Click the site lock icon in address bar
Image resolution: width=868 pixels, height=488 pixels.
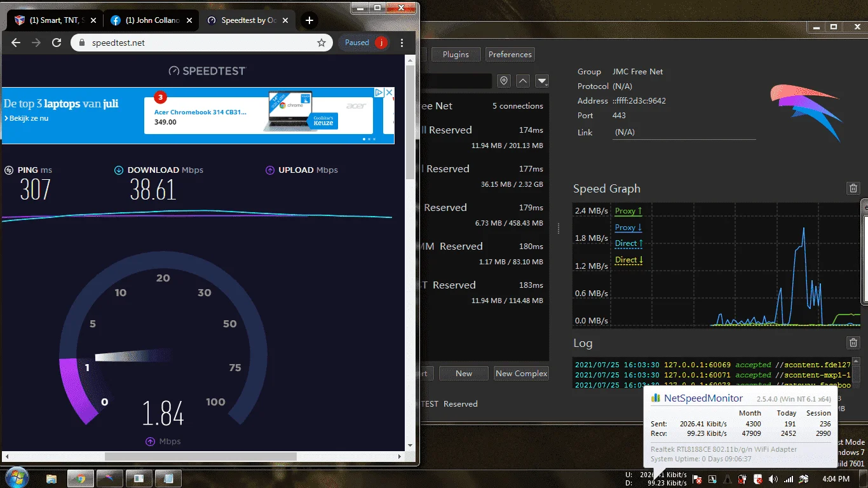pyautogui.click(x=81, y=43)
